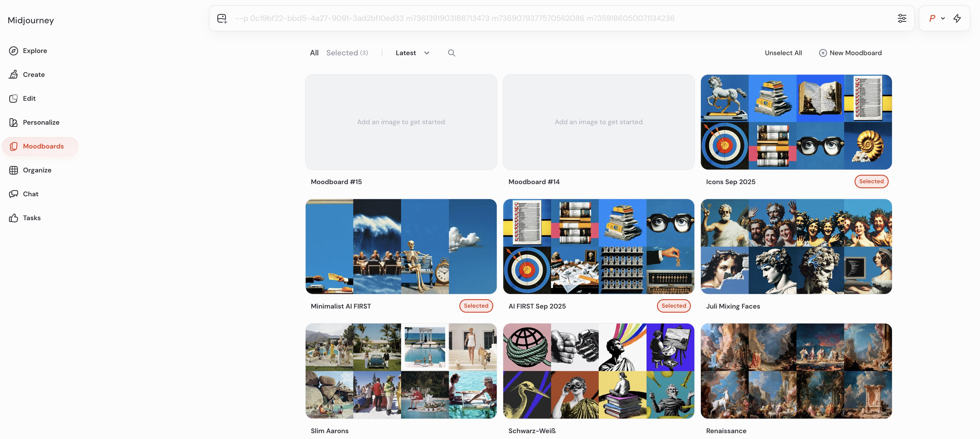Screen dimensions: 980x439
Task: Open the personalization P dropdown chevron
Action: click(943, 18)
